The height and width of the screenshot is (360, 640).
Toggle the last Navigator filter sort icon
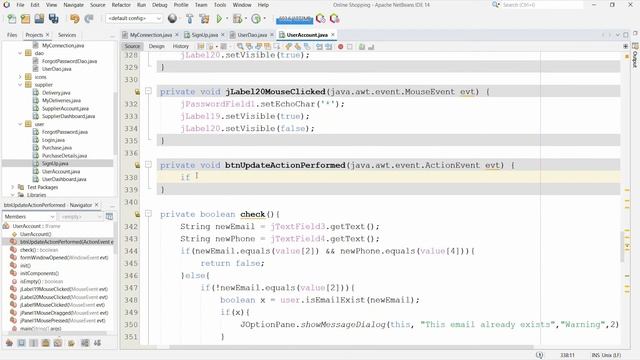click(97, 343)
